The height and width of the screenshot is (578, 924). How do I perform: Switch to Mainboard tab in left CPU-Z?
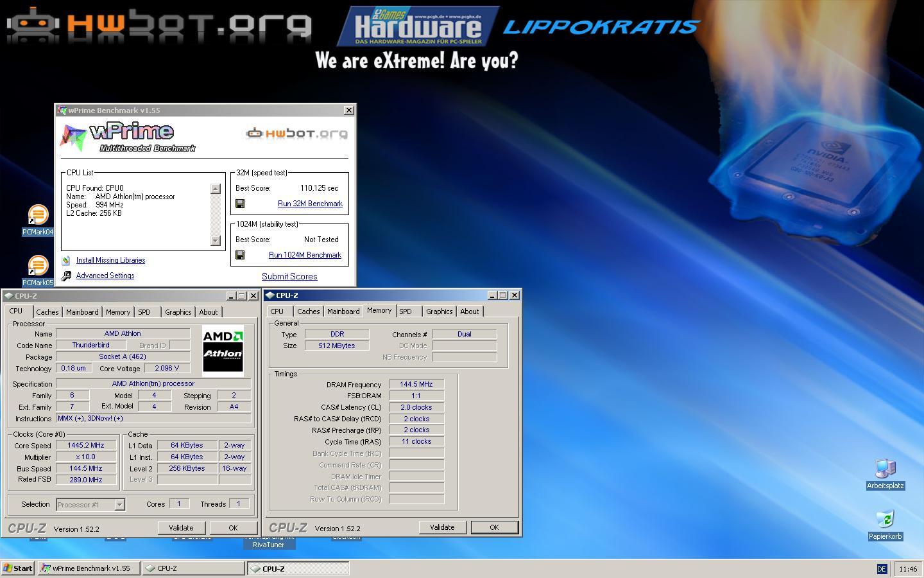click(82, 312)
